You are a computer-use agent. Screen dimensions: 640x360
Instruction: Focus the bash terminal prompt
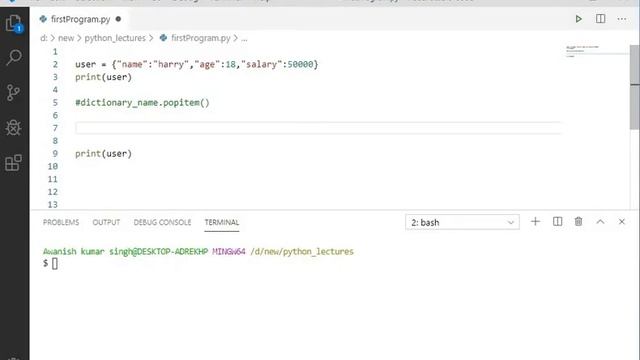[55, 264]
